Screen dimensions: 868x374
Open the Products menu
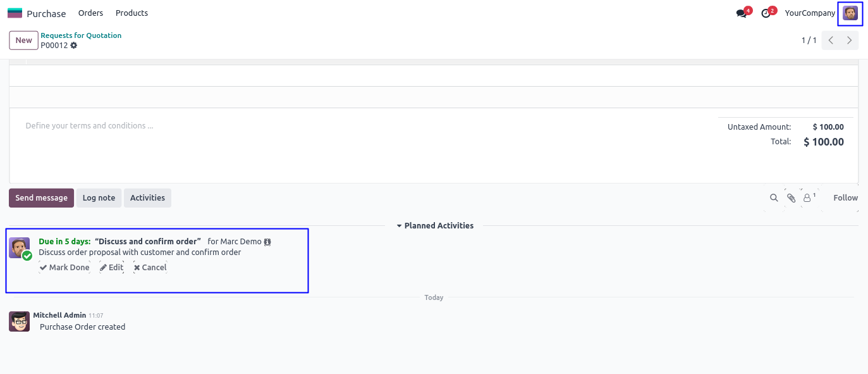pyautogui.click(x=131, y=13)
